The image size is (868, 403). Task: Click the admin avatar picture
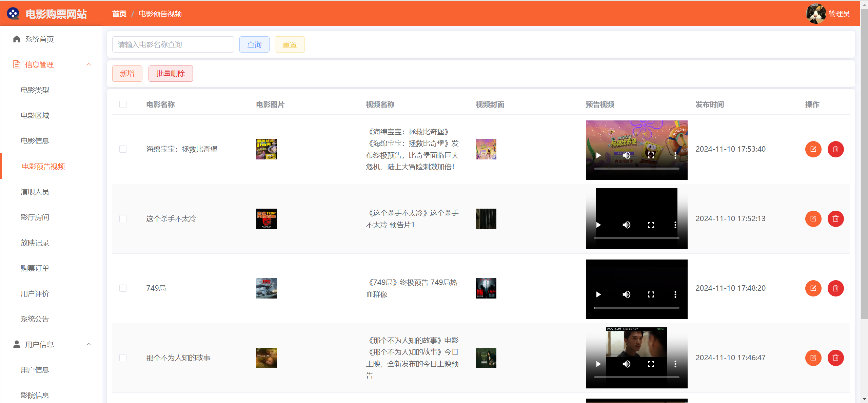[x=815, y=14]
